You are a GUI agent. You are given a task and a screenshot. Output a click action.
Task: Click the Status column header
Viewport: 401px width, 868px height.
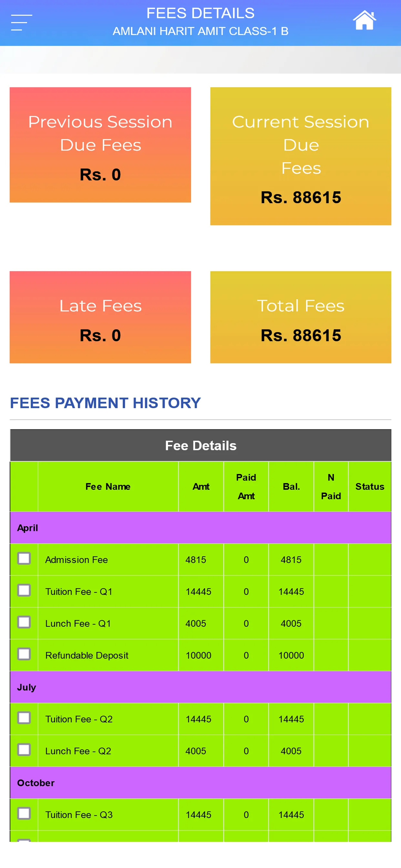pos(370,486)
